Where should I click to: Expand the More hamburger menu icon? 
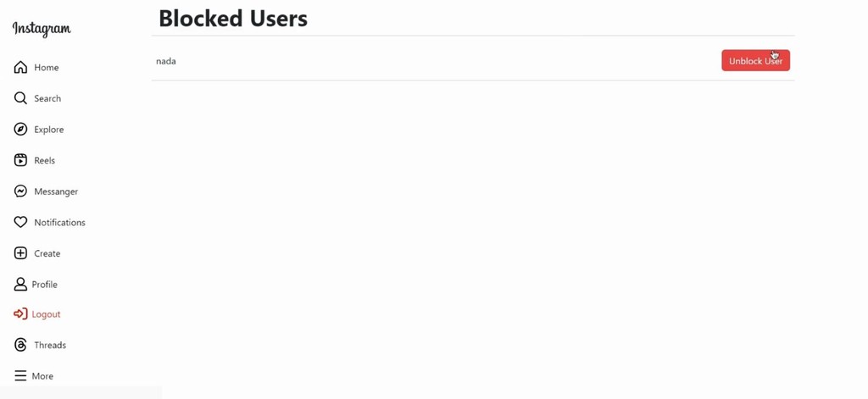20,376
